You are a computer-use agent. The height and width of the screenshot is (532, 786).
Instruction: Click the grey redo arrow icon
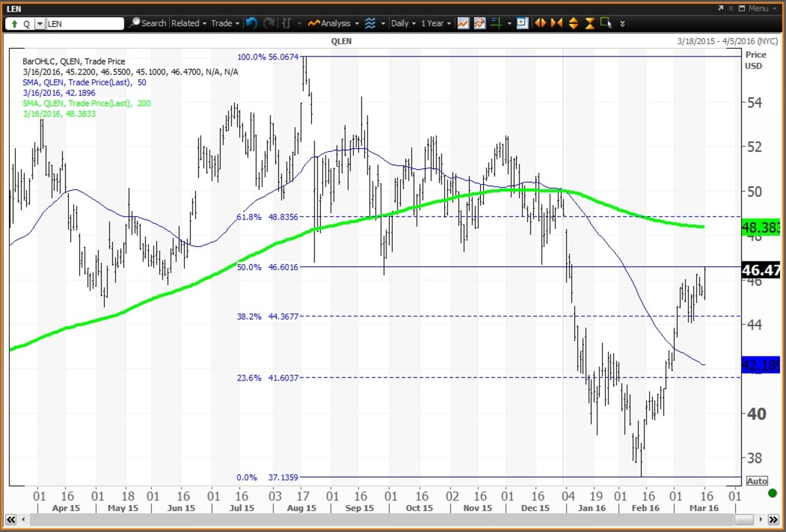click(x=269, y=23)
